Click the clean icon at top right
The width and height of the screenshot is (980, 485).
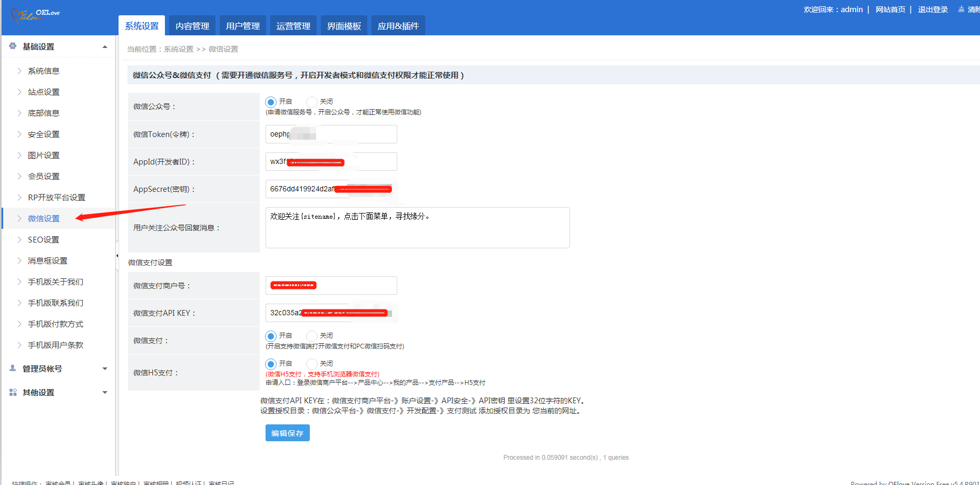tap(961, 9)
